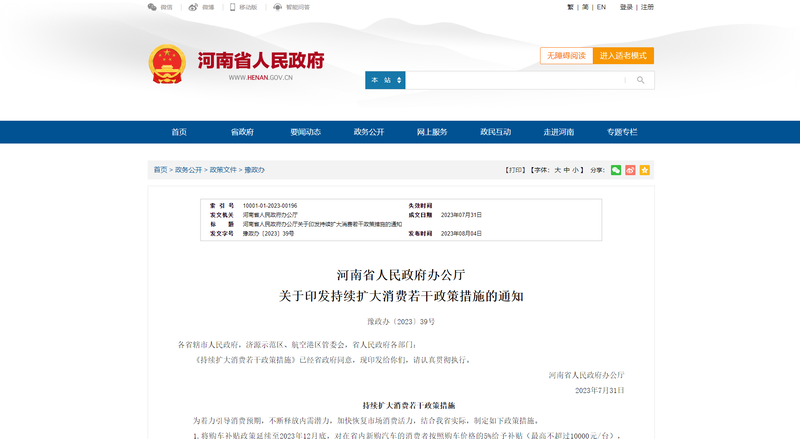Open the 政务公开 navigation menu
The width and height of the screenshot is (800, 439).
(x=369, y=132)
